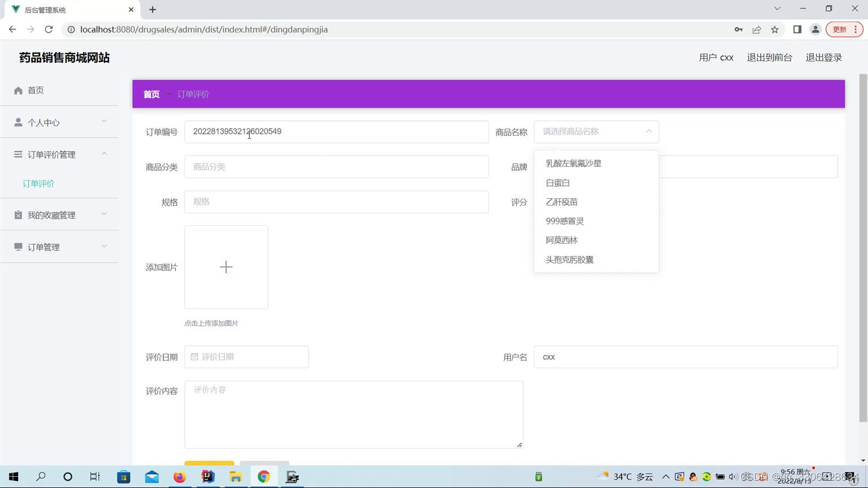This screenshot has height=488, width=868.
Task: Select 乳酸左氧氟沙星 from the dropdown
Action: coord(596,163)
